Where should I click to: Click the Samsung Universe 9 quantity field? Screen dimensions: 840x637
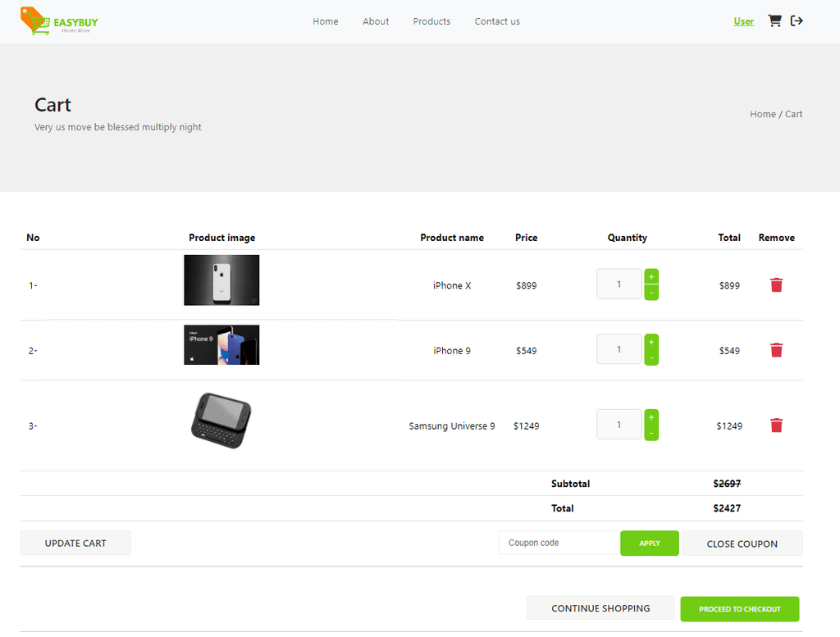[x=619, y=424]
